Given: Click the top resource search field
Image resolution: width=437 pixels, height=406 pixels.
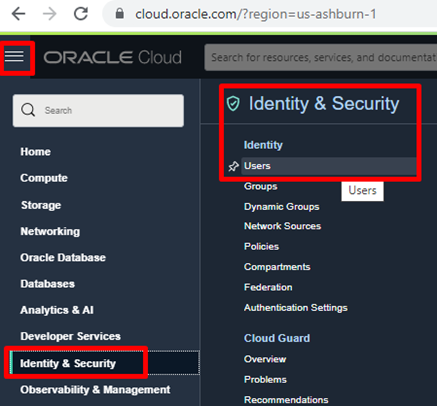Looking at the screenshot, I should [x=321, y=57].
